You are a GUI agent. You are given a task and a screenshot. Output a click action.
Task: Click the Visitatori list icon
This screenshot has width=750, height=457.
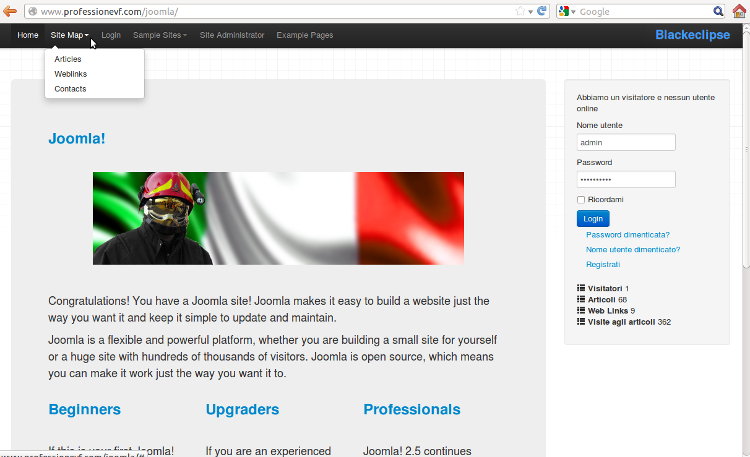[581, 288]
